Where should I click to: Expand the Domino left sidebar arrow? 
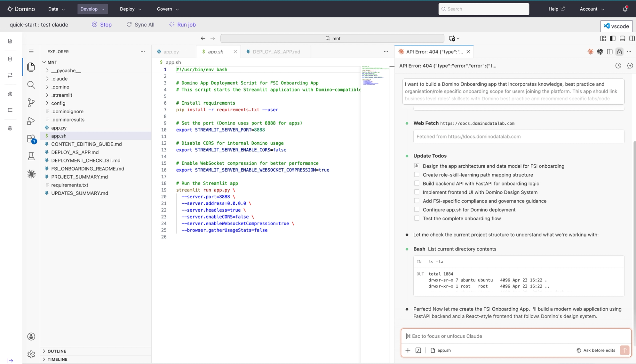click(10, 361)
